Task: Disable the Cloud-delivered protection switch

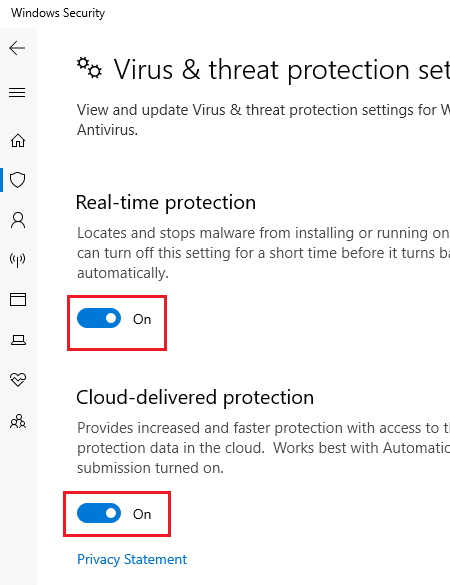Action: [x=99, y=513]
